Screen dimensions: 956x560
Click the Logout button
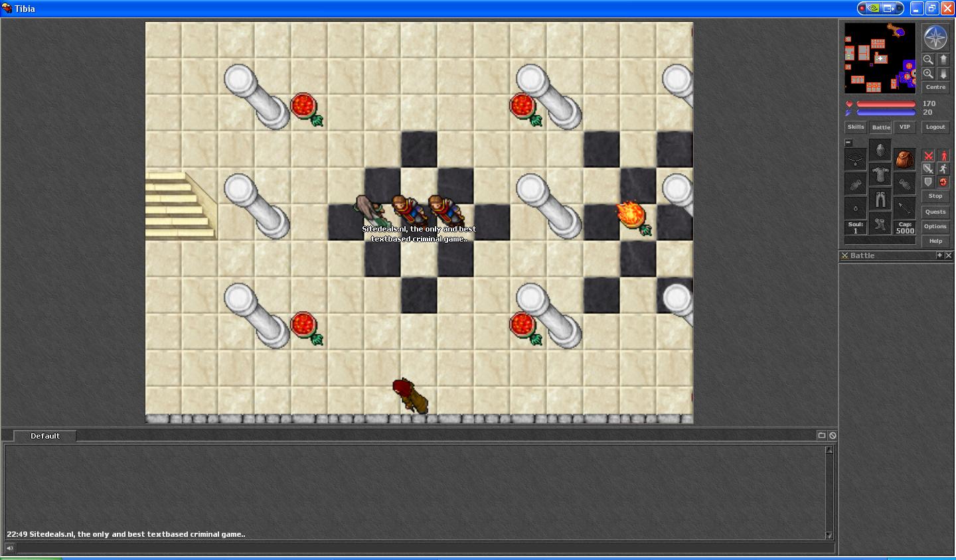click(935, 127)
